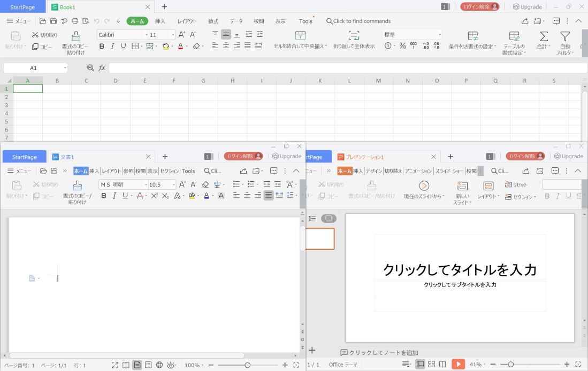
Task: Click the Italic icon in the spreadsheet ribbon
Action: 112,47
